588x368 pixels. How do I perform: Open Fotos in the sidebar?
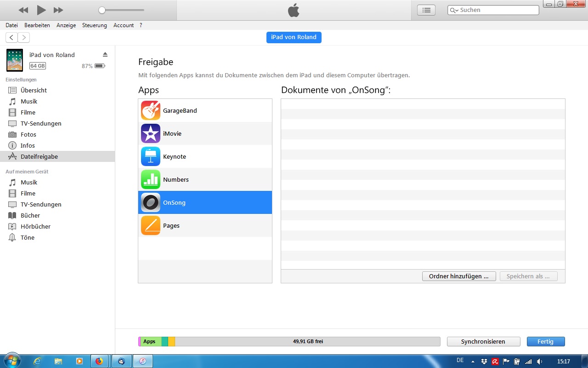57,134
